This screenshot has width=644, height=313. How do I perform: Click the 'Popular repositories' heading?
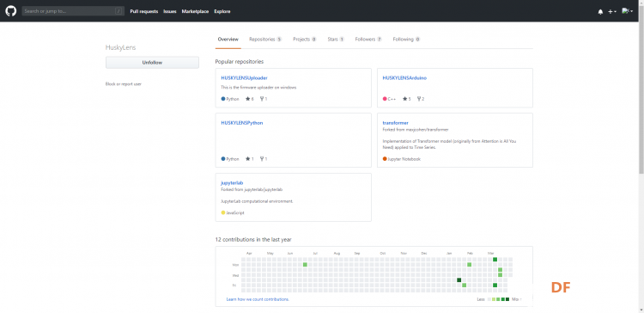240,62
